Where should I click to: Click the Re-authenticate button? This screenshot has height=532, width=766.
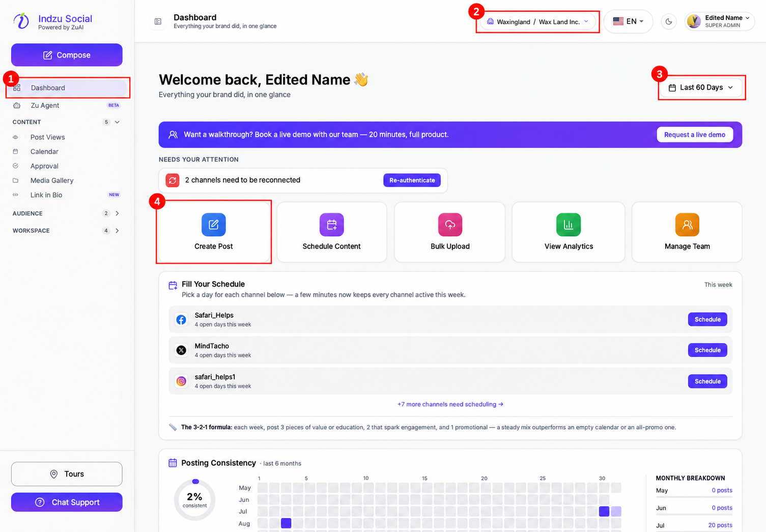click(x=412, y=180)
